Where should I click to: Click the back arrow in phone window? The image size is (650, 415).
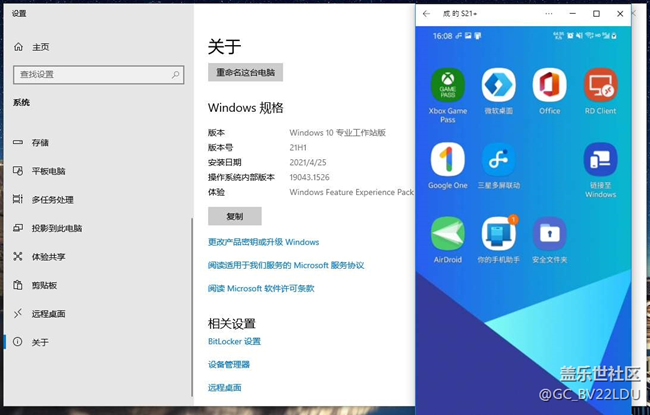click(x=427, y=13)
